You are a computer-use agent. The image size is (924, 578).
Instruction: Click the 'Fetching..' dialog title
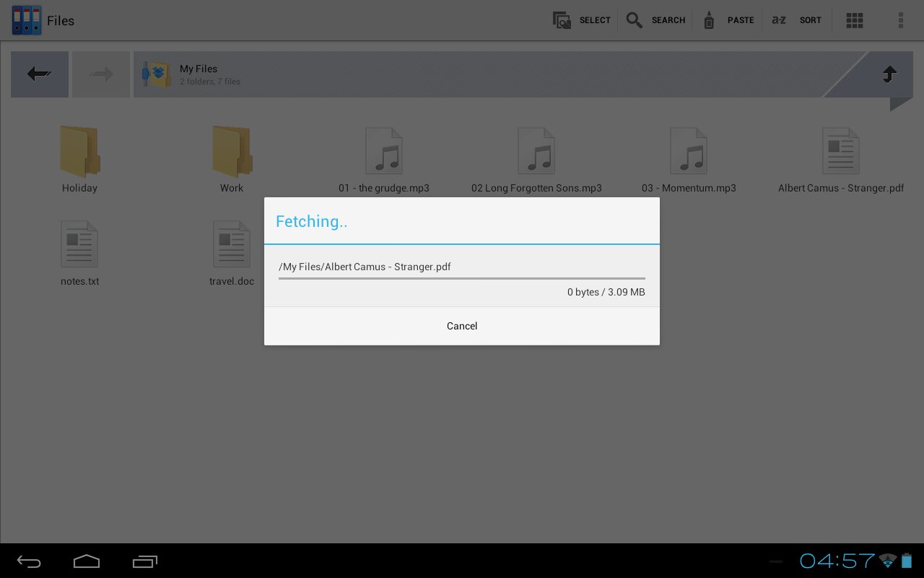click(x=312, y=222)
